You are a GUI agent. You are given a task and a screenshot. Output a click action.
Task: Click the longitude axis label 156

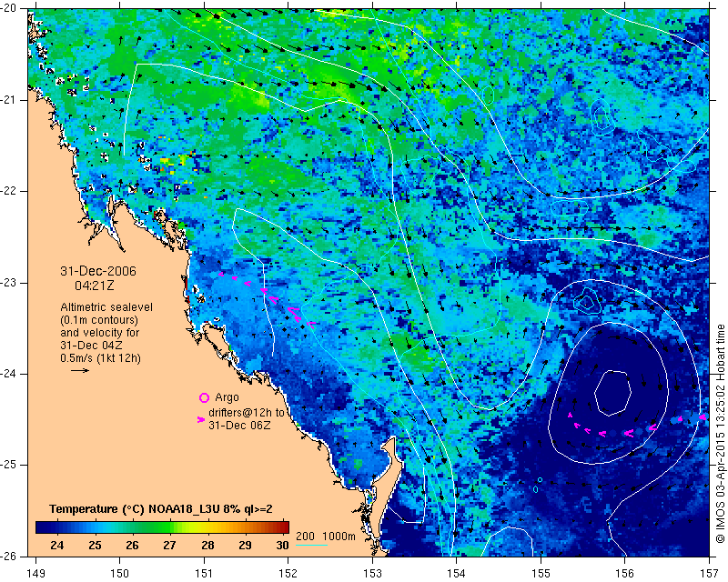click(625, 574)
